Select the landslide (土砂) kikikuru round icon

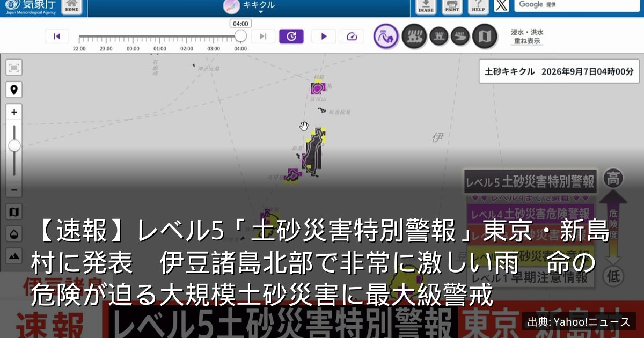coord(386,36)
